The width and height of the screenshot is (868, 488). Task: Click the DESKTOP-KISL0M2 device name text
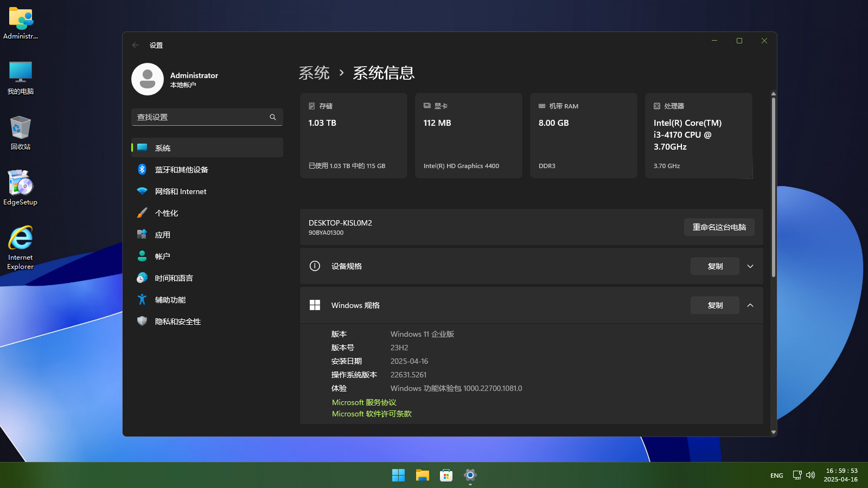pyautogui.click(x=340, y=223)
